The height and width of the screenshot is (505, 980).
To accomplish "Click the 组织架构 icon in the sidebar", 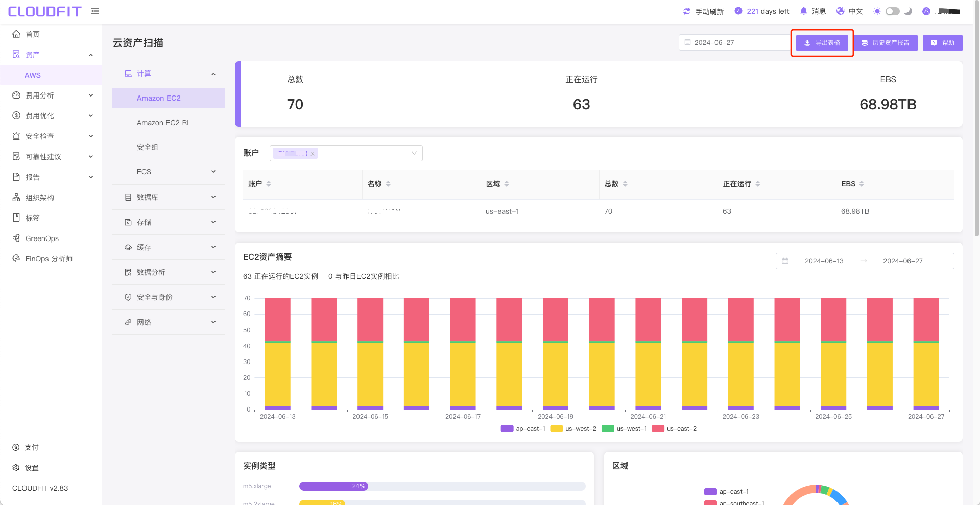I will click(16, 197).
